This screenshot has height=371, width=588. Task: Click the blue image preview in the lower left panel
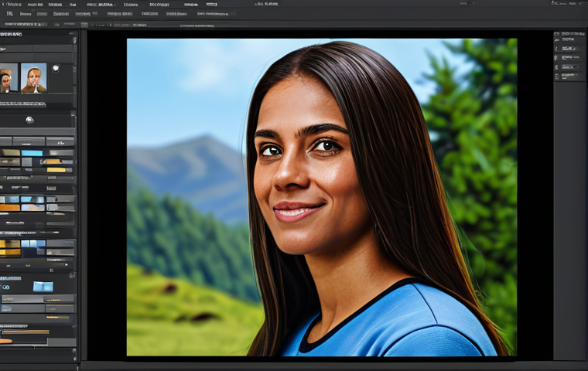point(43,287)
